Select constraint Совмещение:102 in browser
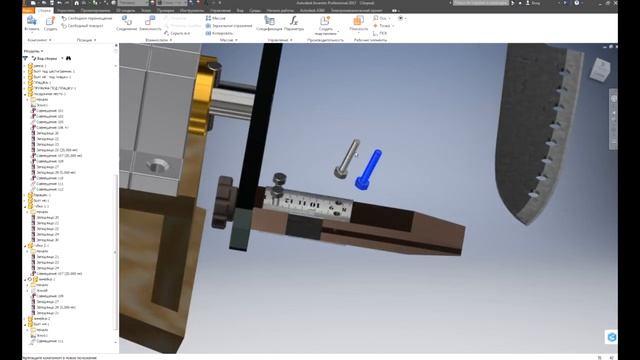 [48, 116]
